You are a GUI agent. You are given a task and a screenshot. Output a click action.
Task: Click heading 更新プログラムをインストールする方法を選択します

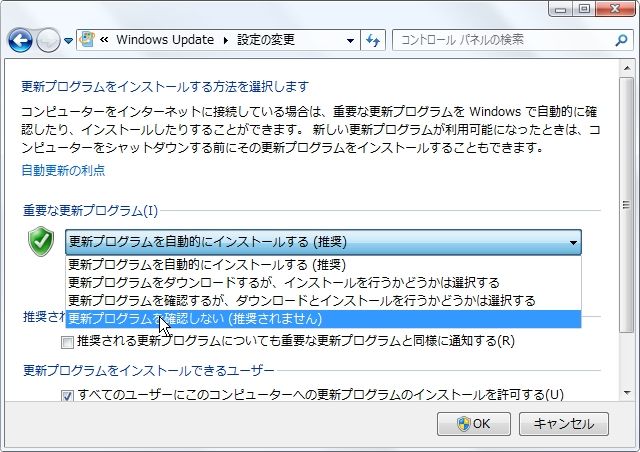coord(165,87)
